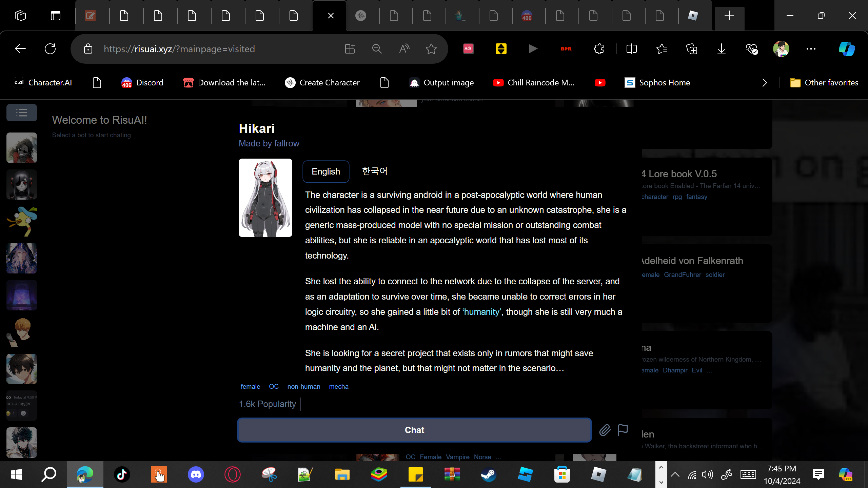The height and width of the screenshot is (488, 868).
Task: Open the browser Extensions puzzle icon
Action: click(x=599, y=49)
